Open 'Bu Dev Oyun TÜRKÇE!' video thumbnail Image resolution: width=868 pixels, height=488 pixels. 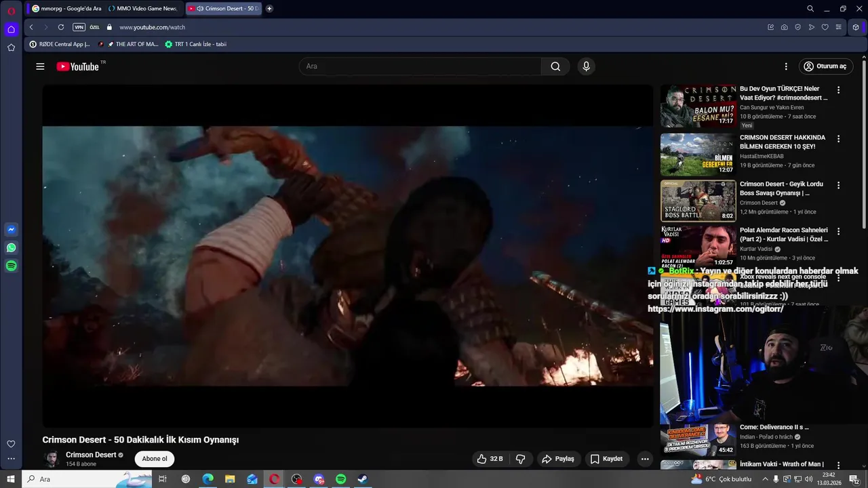698,106
